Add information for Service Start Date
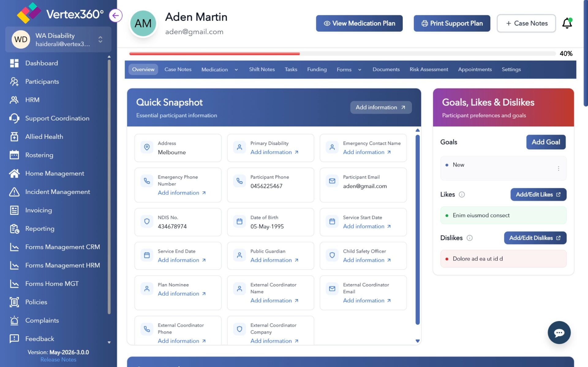This screenshot has width=588, height=367. tap(367, 226)
